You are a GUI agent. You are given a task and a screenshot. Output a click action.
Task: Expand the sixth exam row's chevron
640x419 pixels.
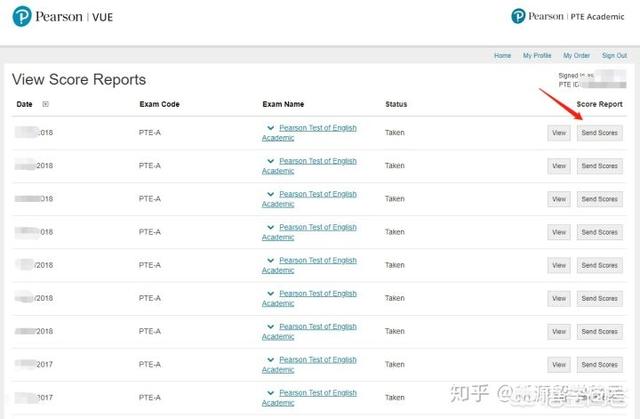coord(271,293)
